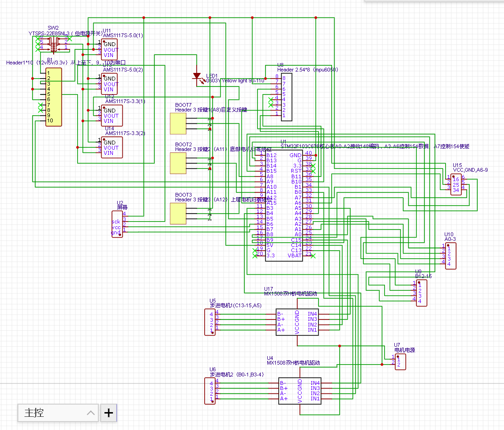
Task: Click the '0603Y Yellow light' LED label
Action: (235, 80)
